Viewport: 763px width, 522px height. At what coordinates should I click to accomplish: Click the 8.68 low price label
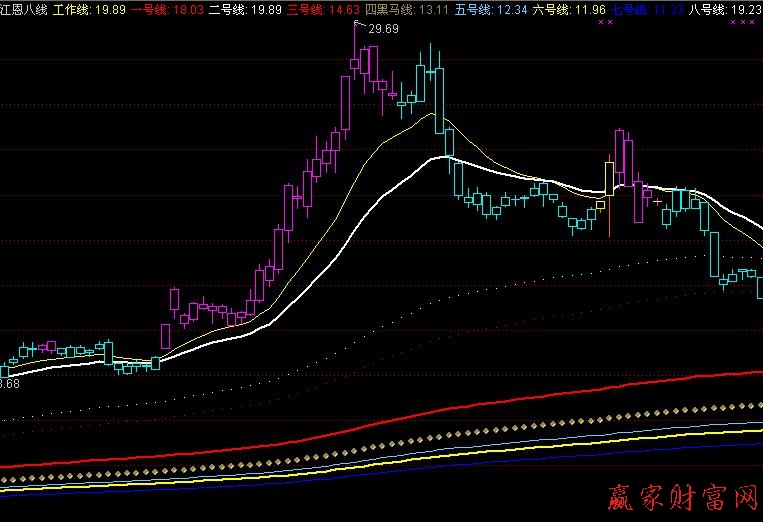tap(10, 384)
